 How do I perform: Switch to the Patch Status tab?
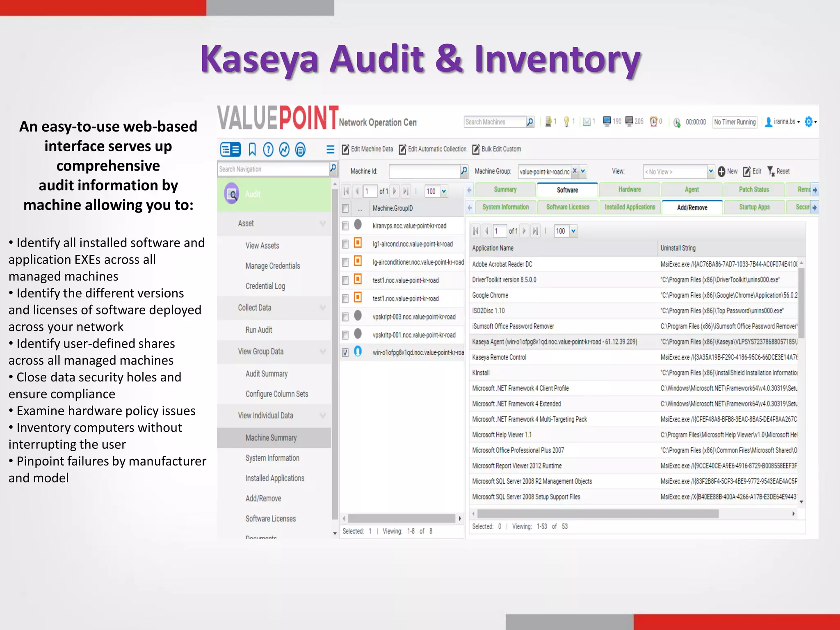click(x=753, y=189)
